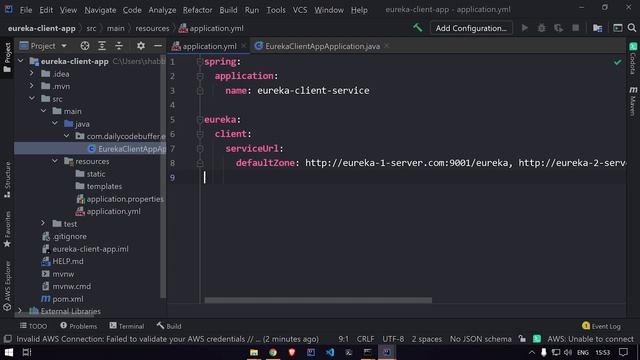Open File Explorer from taskbar
Viewport: 640px width, 360px height.
(254, 352)
